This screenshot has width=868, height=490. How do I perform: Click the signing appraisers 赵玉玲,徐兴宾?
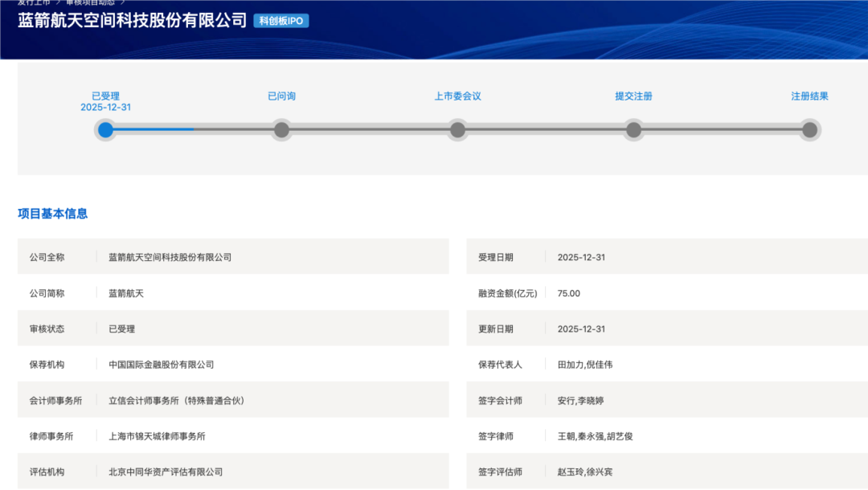[x=585, y=472]
